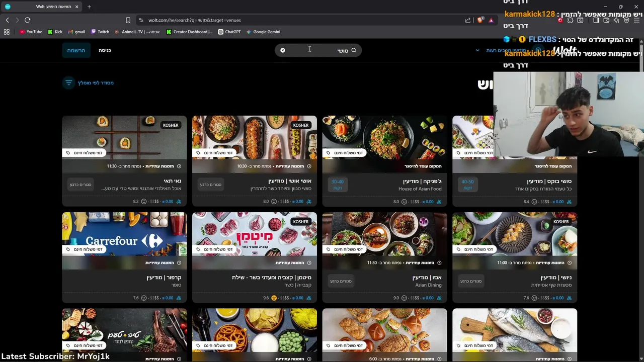The image size is (644, 362).
Task: Open the Brave Shields lion icon
Action: click(x=480, y=20)
